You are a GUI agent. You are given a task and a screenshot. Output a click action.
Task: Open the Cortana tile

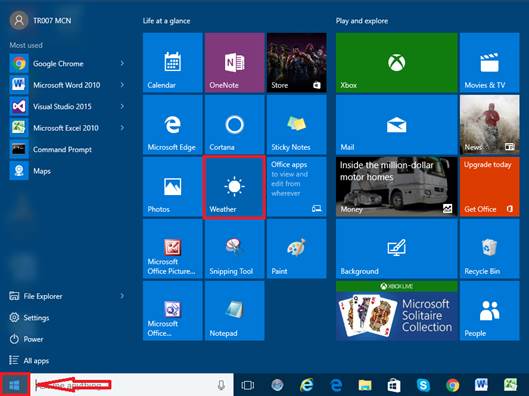click(x=234, y=124)
